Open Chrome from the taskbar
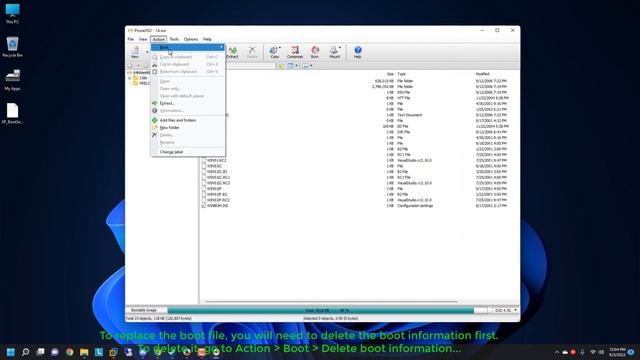This screenshot has height=360, width=640. (x=70, y=352)
